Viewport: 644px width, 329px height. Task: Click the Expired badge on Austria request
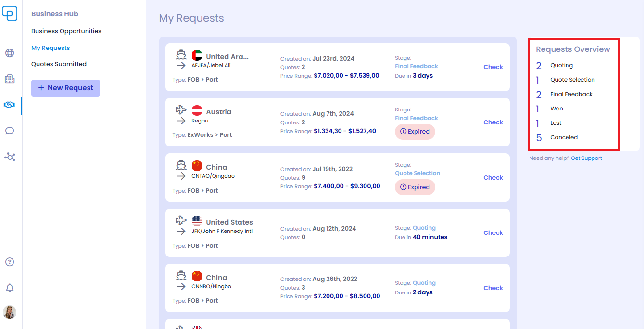click(415, 132)
